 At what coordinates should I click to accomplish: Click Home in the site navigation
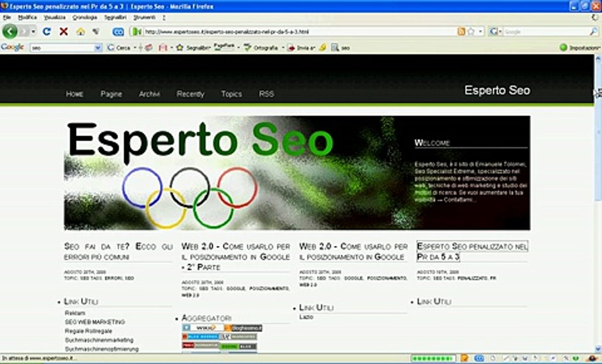coord(74,94)
